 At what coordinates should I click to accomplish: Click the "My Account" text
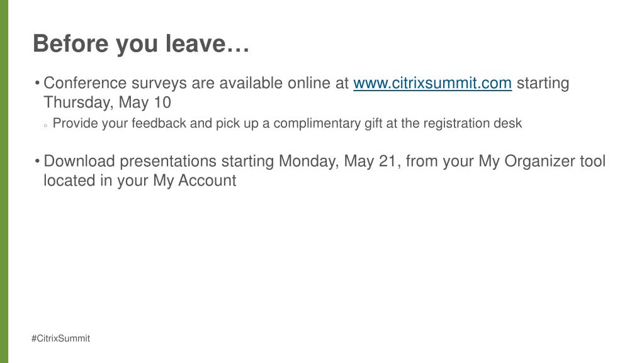point(195,181)
